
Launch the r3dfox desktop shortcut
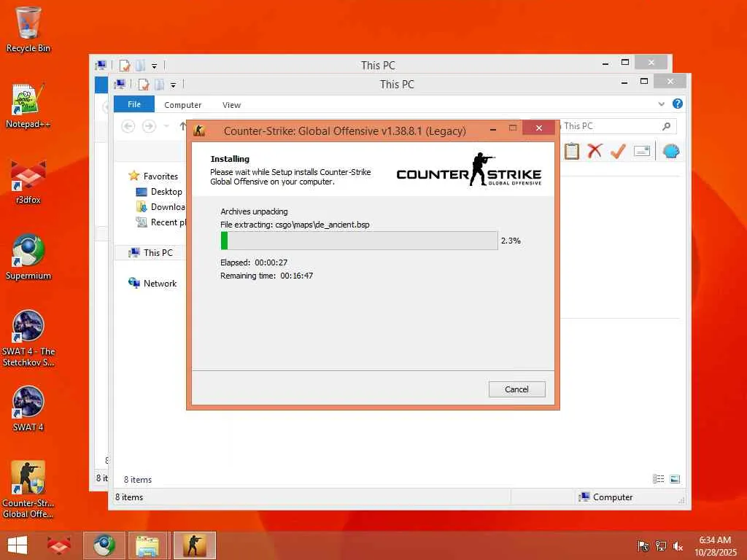point(28,182)
